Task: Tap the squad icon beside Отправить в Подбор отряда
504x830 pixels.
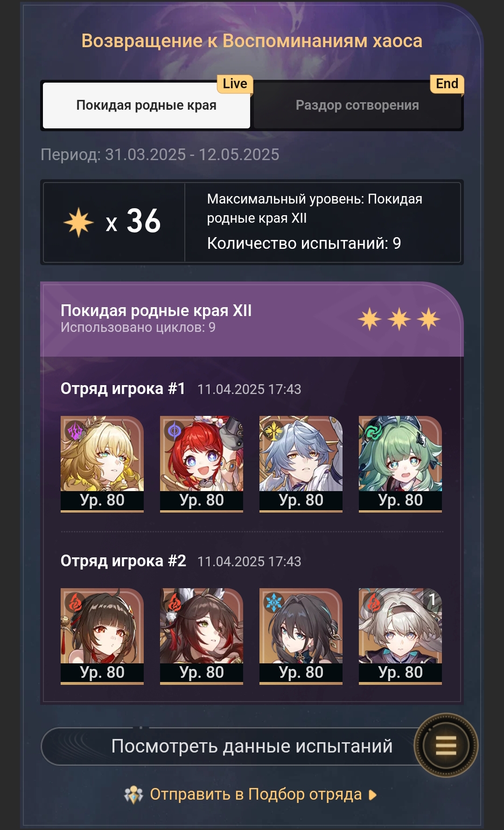Action: [x=133, y=795]
